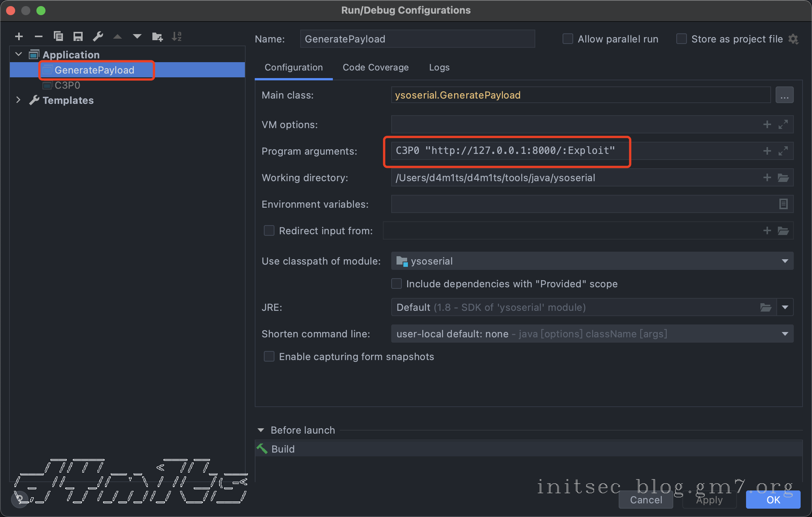This screenshot has width=812, height=517.
Task: Open the Use classpath of module dropdown
Action: (x=785, y=261)
